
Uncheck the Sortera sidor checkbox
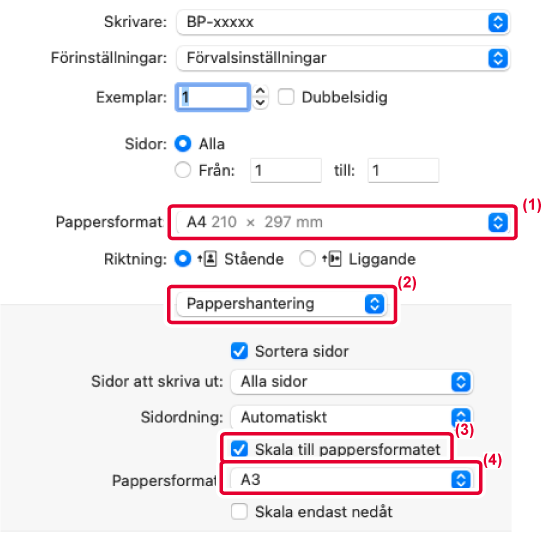(239, 351)
